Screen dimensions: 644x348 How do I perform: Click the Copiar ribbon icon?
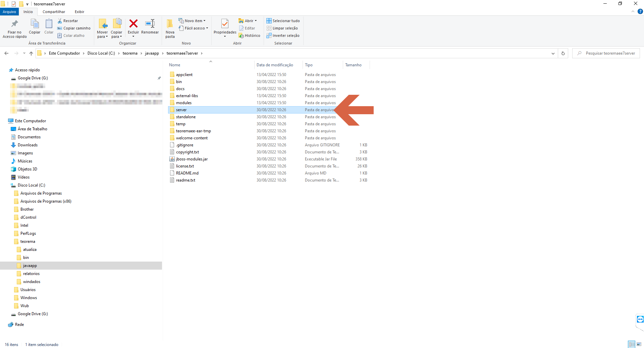[x=35, y=24]
